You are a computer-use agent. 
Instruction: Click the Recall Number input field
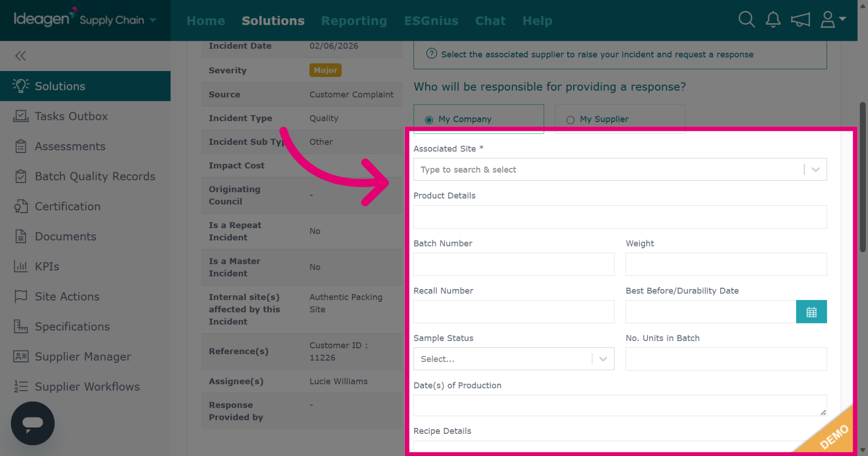(x=514, y=312)
